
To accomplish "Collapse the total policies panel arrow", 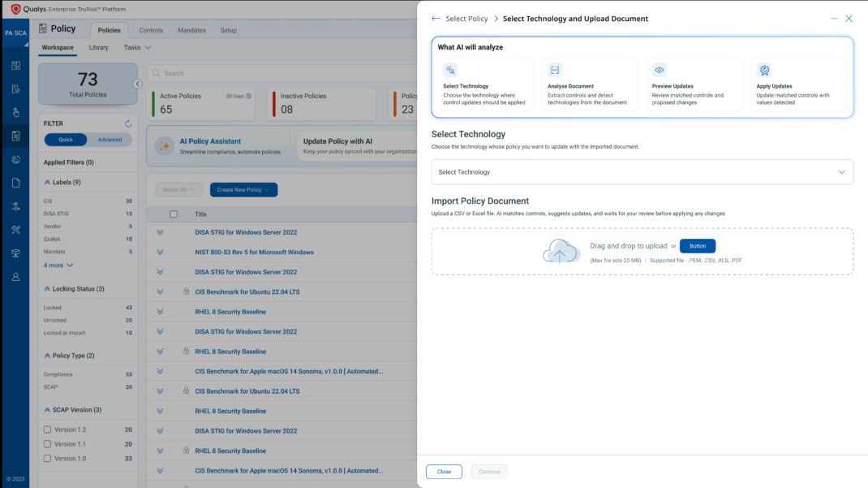I will [x=138, y=84].
